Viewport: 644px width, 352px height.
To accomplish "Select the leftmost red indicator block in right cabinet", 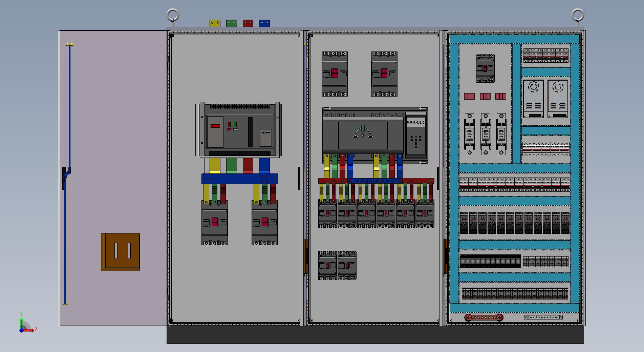I will (x=470, y=96).
